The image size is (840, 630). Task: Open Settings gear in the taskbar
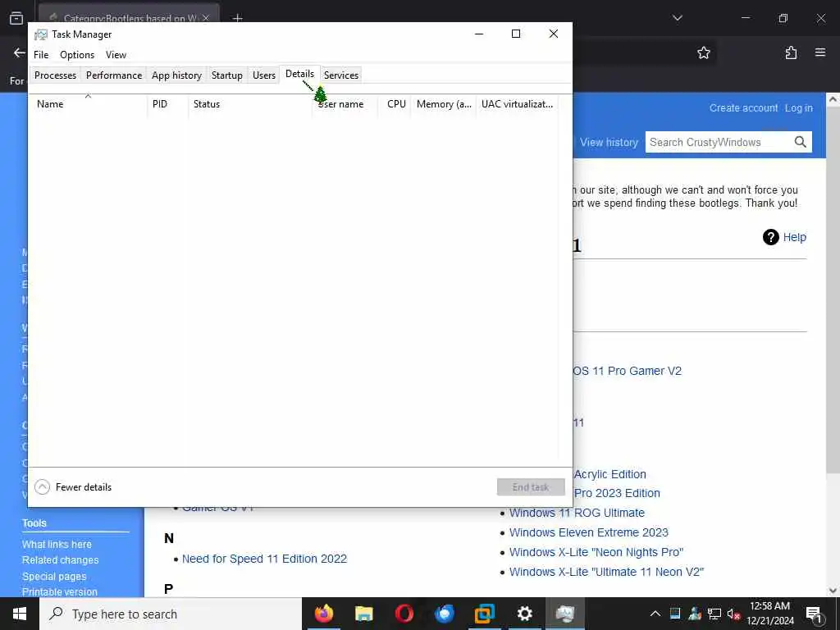[x=524, y=614]
